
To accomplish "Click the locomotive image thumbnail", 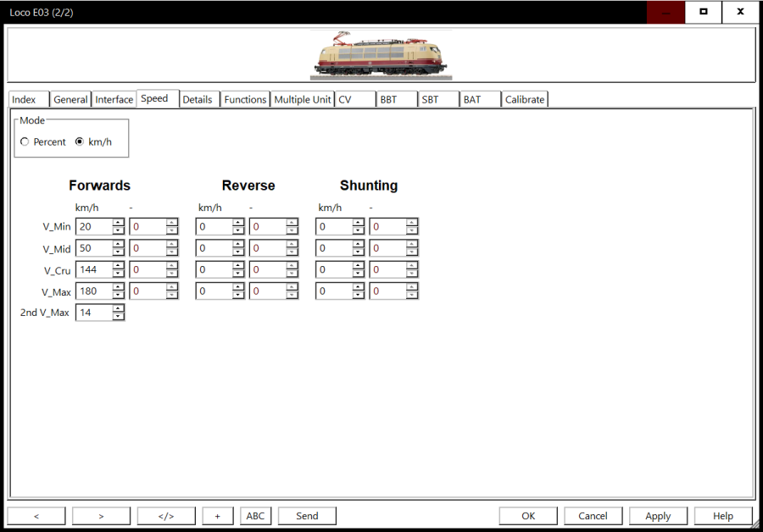I will 381,56.
